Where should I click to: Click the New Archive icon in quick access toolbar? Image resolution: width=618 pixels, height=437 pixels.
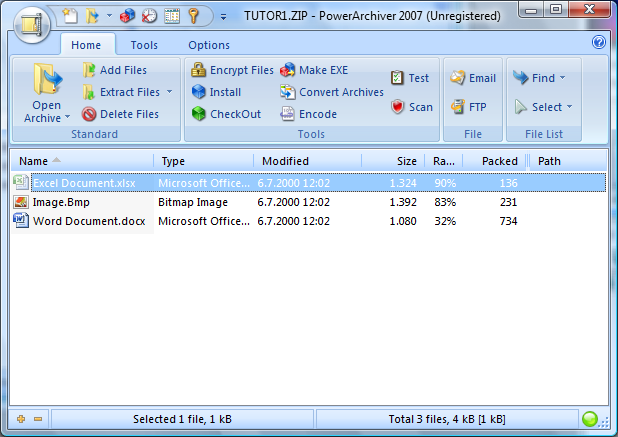(70, 16)
